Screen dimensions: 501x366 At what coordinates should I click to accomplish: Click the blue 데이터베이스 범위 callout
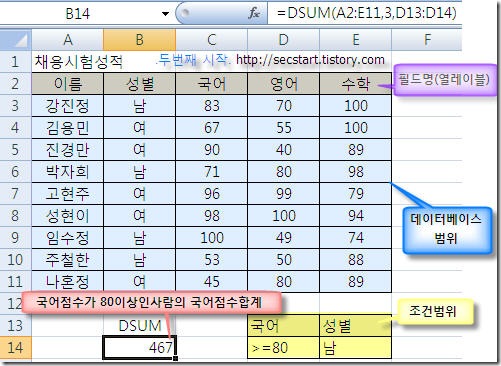(446, 229)
